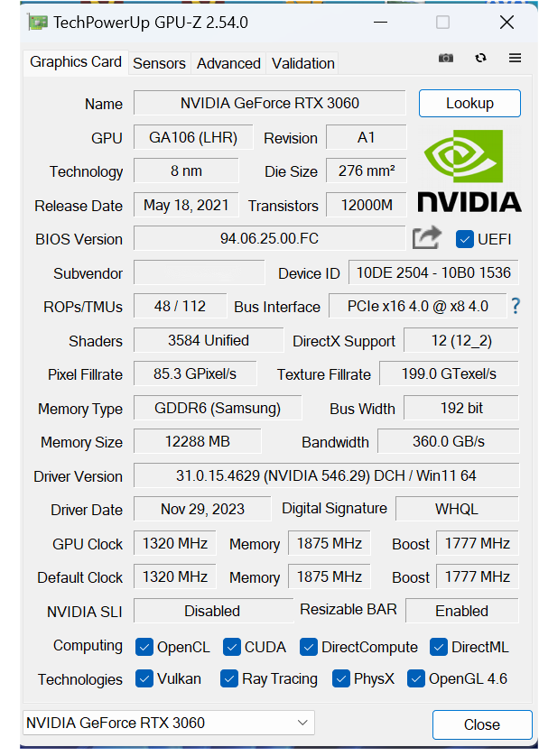Open the question mark beside Bus Interface
The width and height of the screenshot is (539, 756).
pyautogui.click(x=515, y=306)
